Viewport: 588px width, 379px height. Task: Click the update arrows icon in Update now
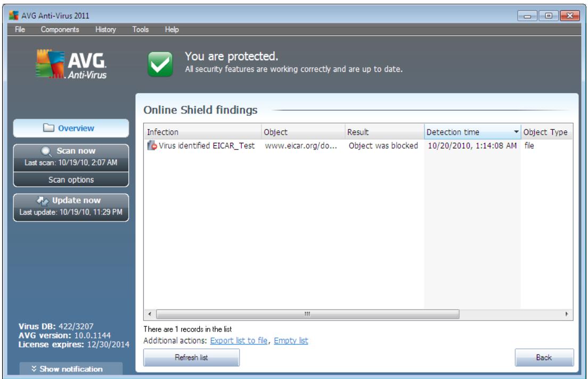coord(43,201)
